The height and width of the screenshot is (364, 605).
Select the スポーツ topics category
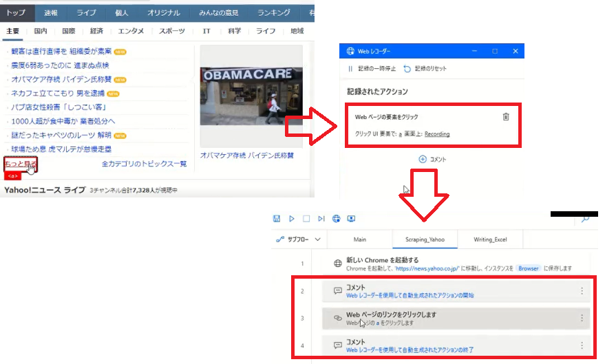coord(172,31)
